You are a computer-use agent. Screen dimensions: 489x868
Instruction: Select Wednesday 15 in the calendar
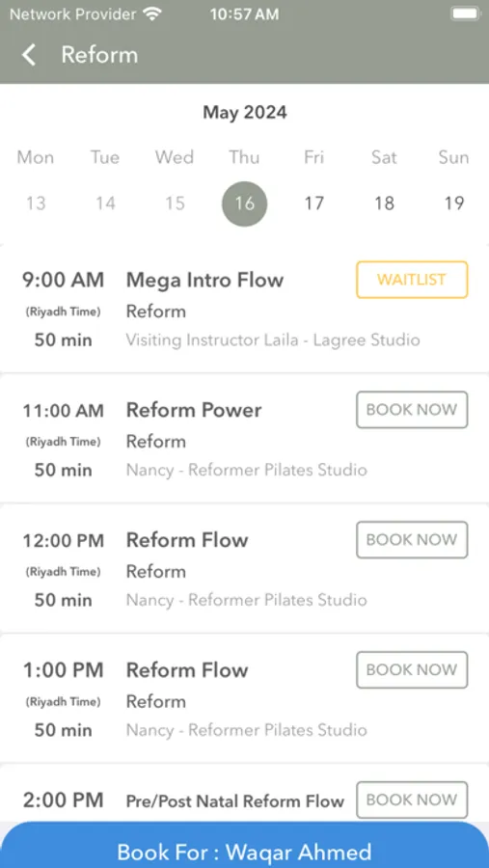pyautogui.click(x=175, y=203)
